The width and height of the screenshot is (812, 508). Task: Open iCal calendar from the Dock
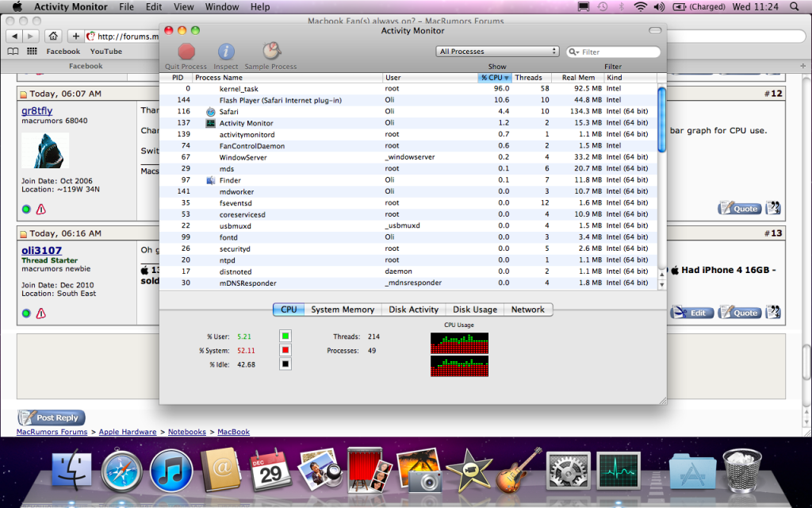(x=270, y=470)
